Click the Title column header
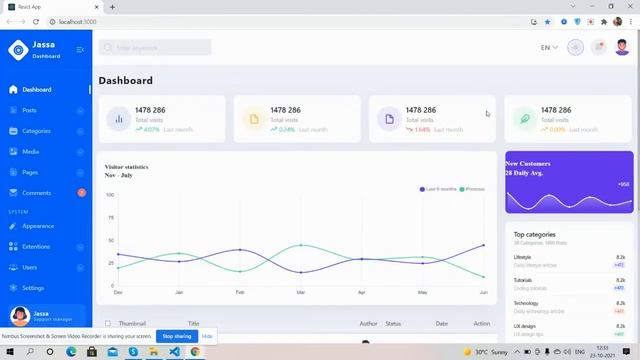 pos(193,323)
